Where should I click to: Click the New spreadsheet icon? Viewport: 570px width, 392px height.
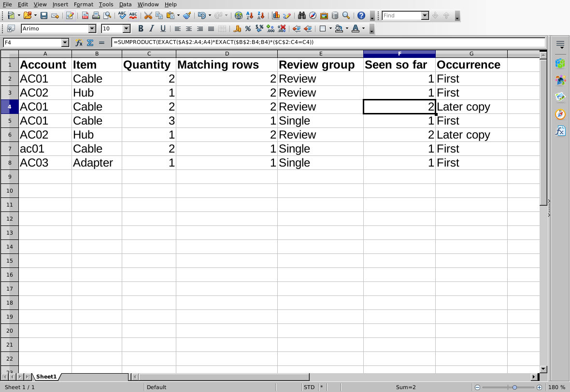11,15
